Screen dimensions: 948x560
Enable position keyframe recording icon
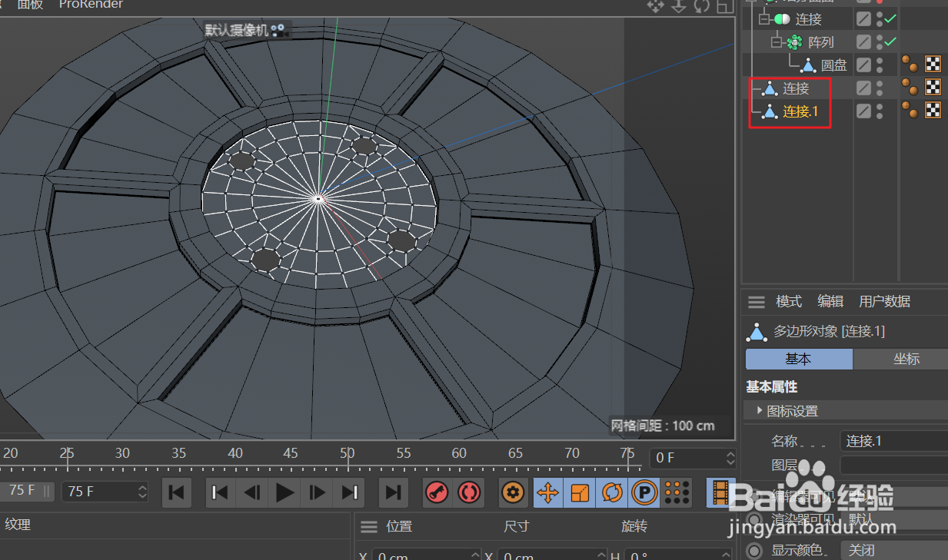[x=547, y=493]
